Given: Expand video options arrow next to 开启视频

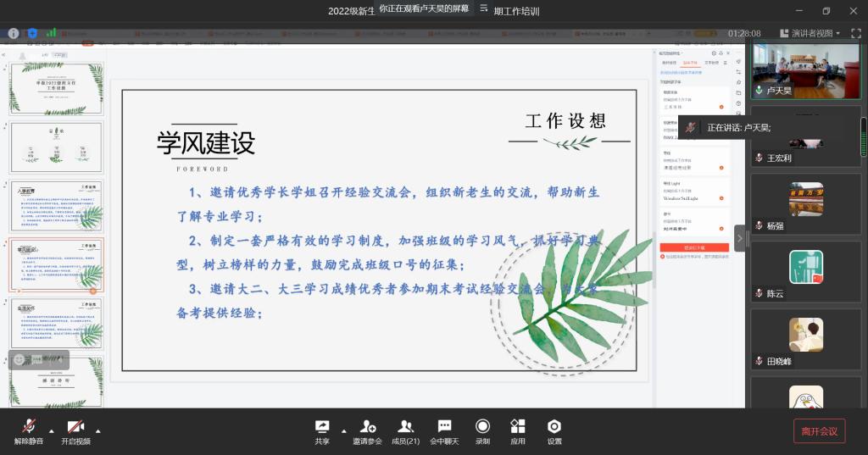Looking at the screenshot, I should (x=97, y=430).
